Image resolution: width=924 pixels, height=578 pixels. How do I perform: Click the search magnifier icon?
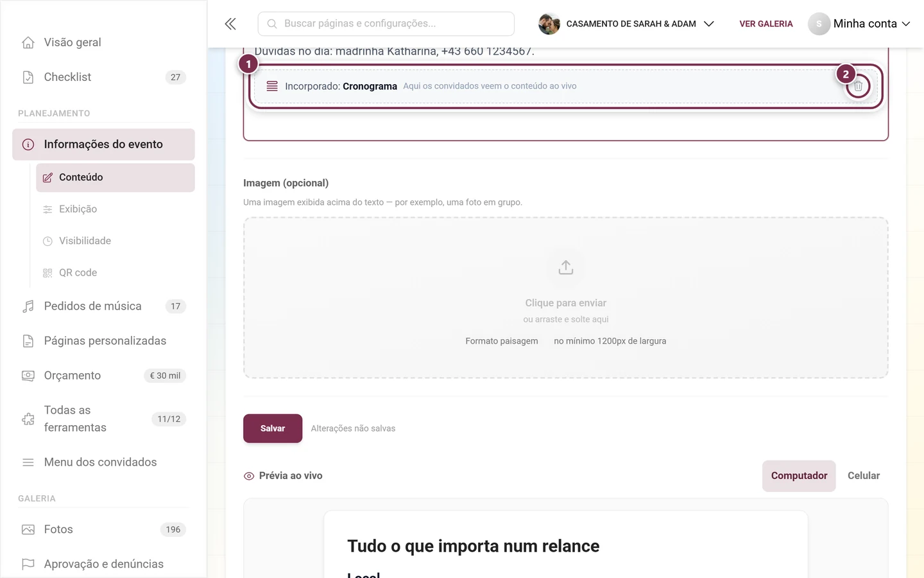(x=272, y=24)
